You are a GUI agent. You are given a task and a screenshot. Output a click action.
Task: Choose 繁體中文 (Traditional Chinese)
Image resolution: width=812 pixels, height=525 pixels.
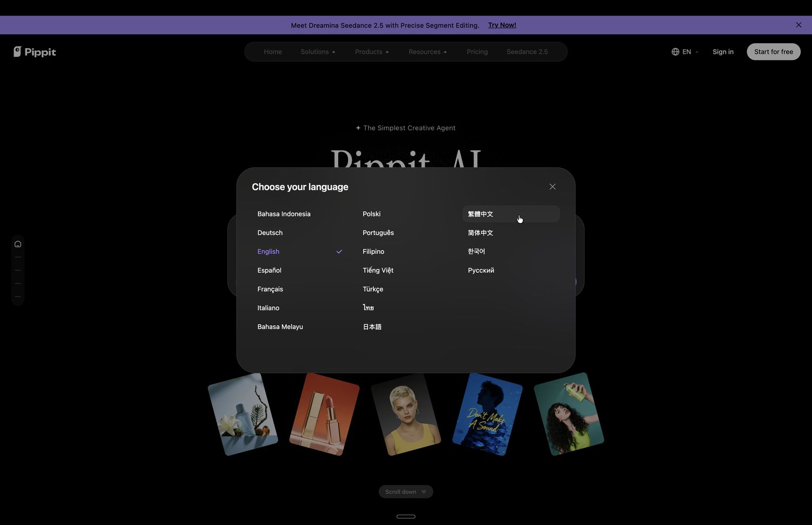click(511, 214)
